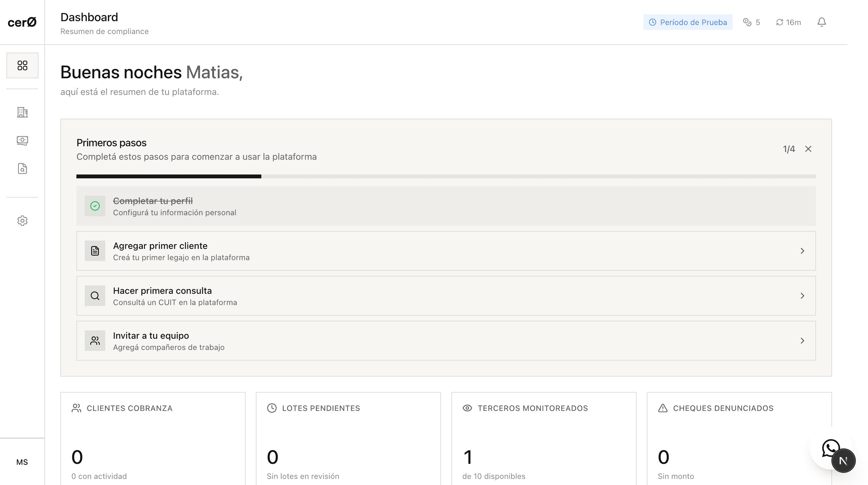Select the building icon in the sidebar

[22, 113]
